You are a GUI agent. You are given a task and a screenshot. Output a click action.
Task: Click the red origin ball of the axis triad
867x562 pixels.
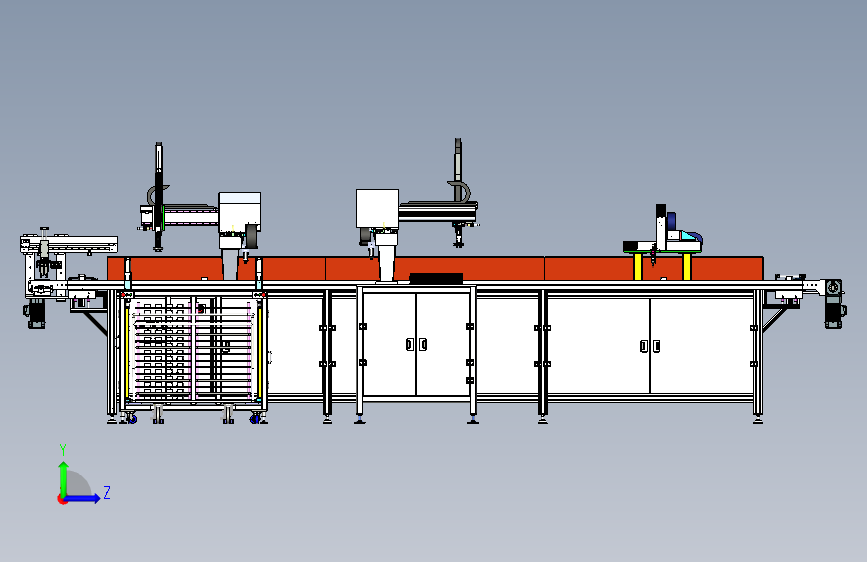(x=62, y=499)
